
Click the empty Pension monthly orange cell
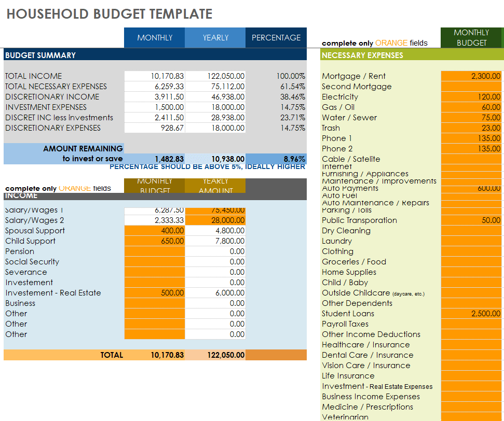click(x=155, y=251)
